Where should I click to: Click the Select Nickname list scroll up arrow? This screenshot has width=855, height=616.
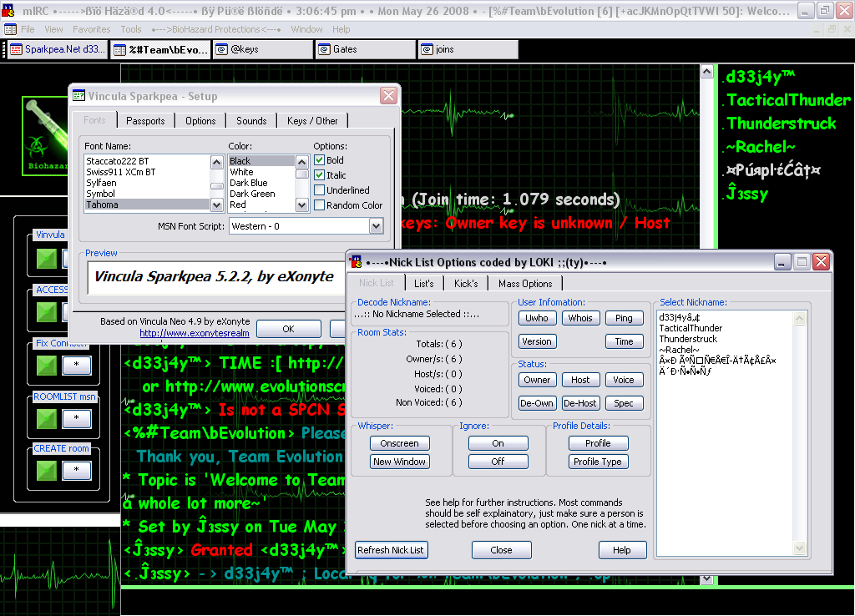[x=799, y=318]
